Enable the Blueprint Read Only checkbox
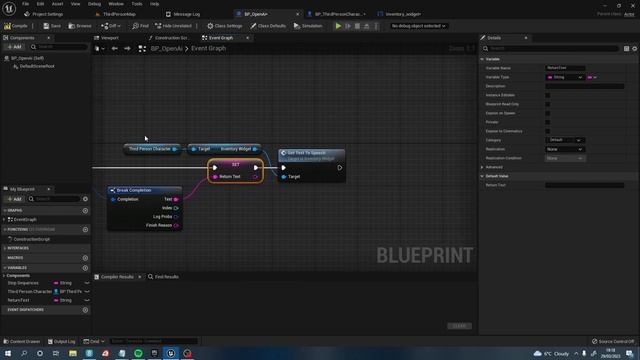 pyautogui.click(x=548, y=104)
